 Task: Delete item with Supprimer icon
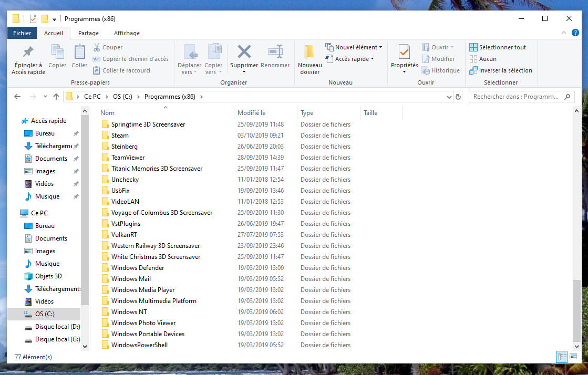244,53
